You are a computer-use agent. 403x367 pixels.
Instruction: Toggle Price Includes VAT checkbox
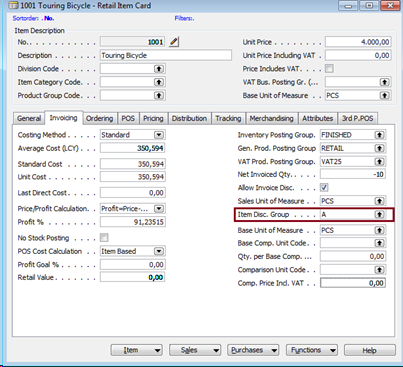(329, 69)
